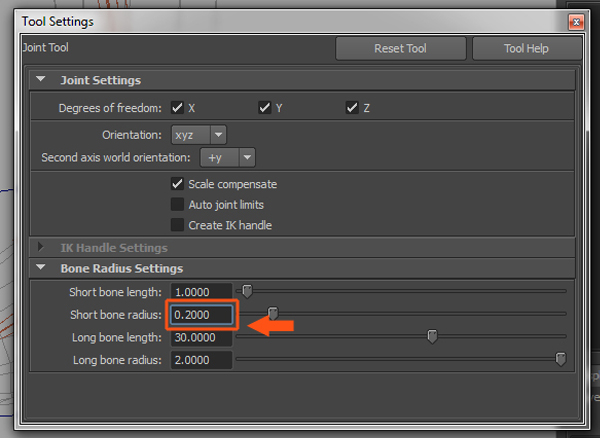Click the Long bone length field
600x438 pixels.
coord(201,337)
